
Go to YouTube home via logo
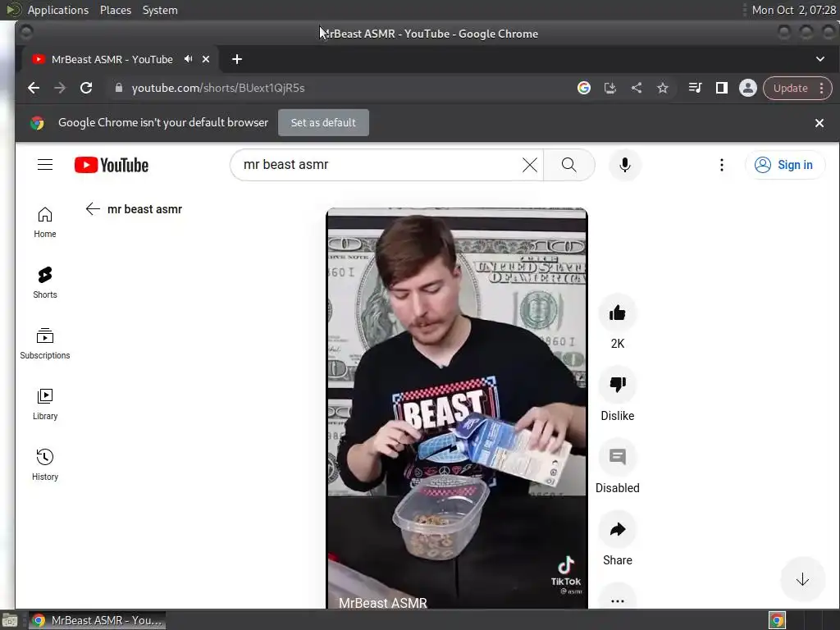[112, 165]
